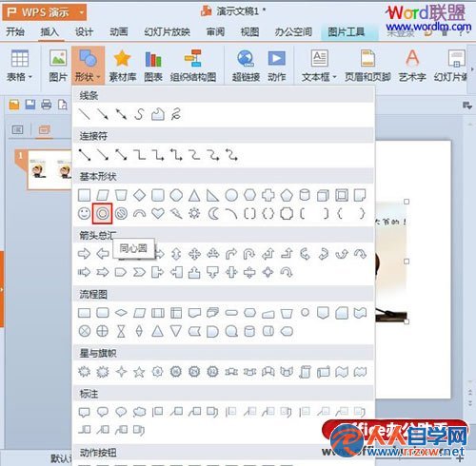Open Header and Footer (页眉和页脚)

coord(367,66)
